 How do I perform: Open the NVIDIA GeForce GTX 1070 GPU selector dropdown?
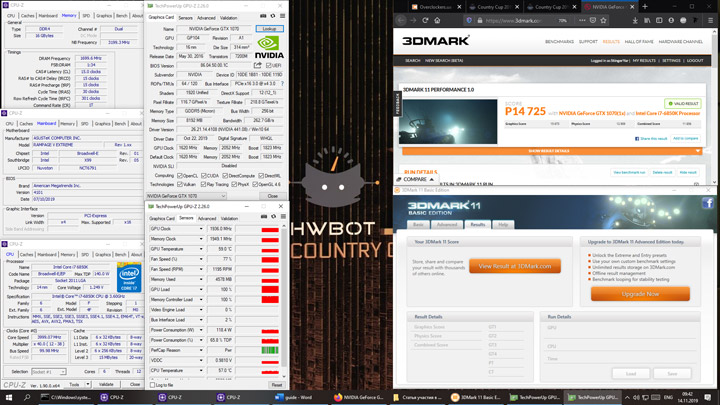click(186, 196)
